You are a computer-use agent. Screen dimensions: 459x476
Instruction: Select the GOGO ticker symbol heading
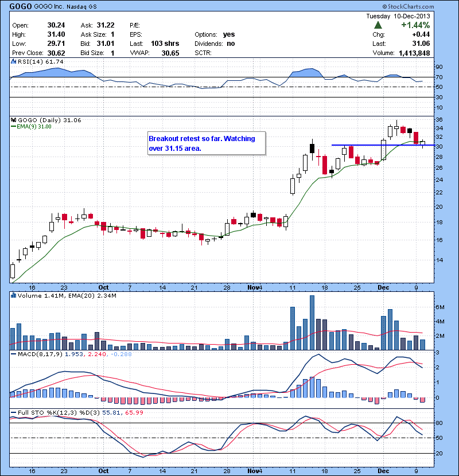tap(21, 6)
